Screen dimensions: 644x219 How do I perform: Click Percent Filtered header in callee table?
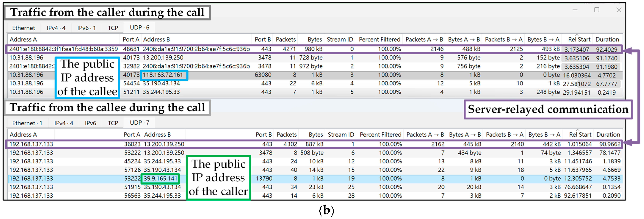380,135
